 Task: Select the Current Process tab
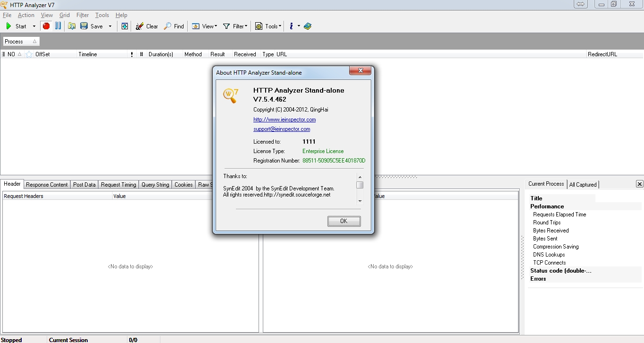(546, 184)
